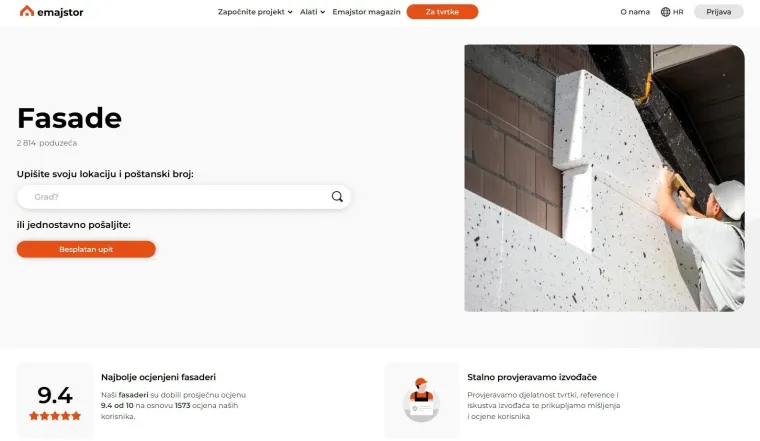
Task: Click the emajstor house logo icon
Action: tap(27, 11)
